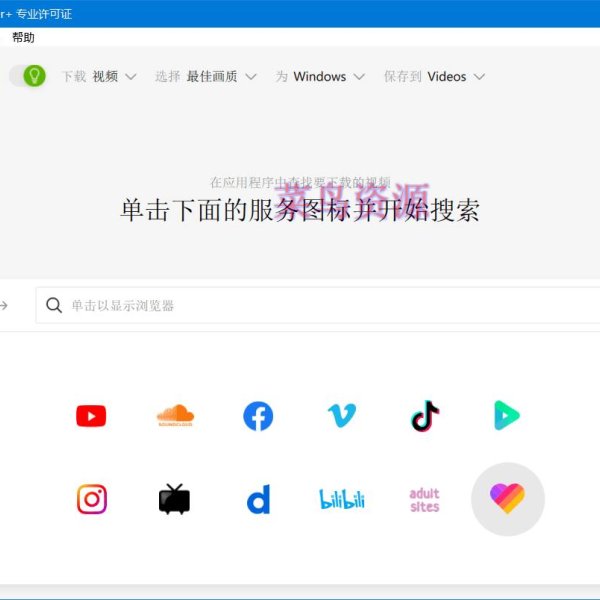Expand the 下载 视频 dropdown

click(99, 77)
